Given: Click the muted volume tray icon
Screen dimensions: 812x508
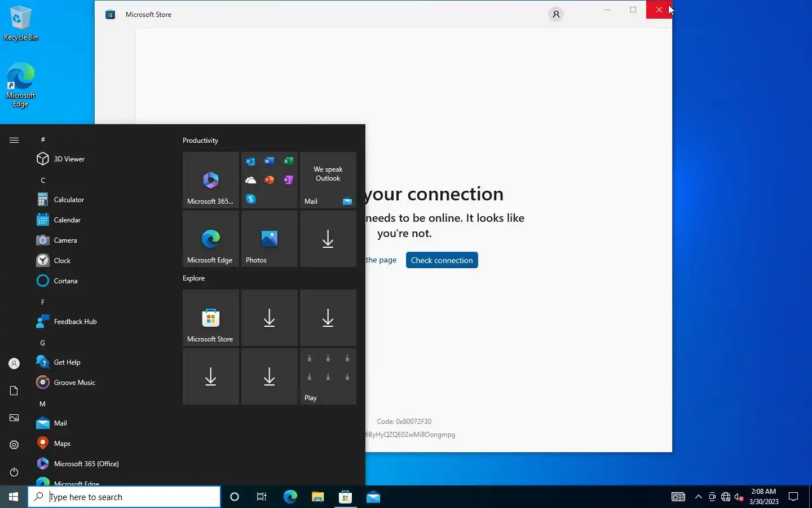Looking at the screenshot, I should coord(739,497).
